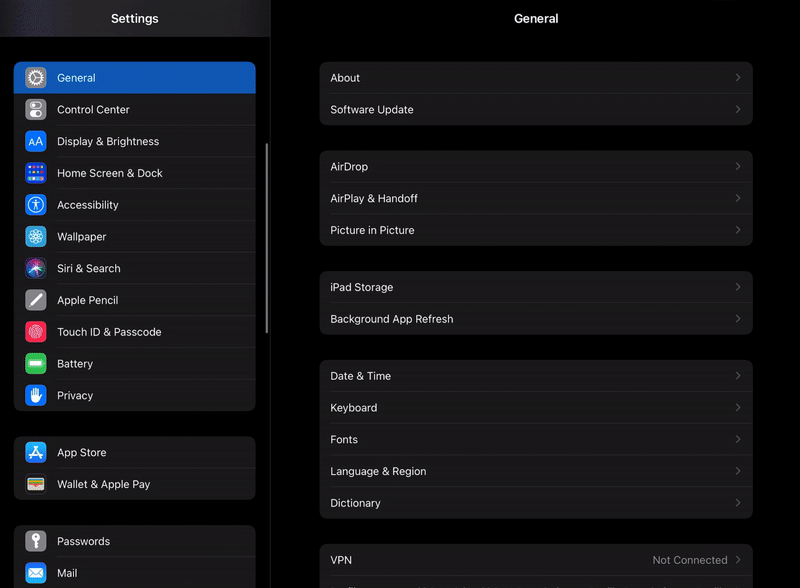The image size is (800, 588).
Task: Open the AirDrop chevron
Action: pos(738,166)
